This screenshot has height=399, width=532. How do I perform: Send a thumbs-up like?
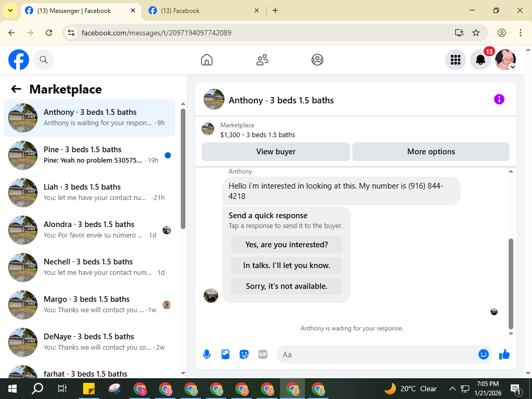(x=504, y=354)
